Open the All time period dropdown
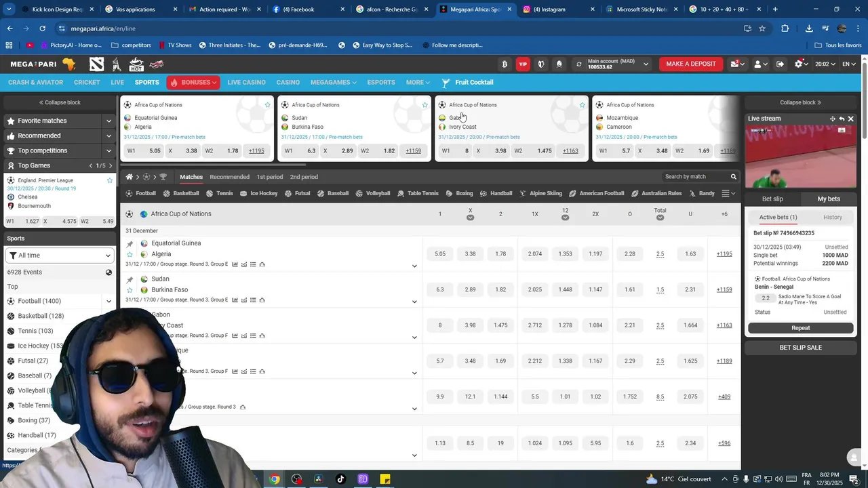 (x=60, y=256)
